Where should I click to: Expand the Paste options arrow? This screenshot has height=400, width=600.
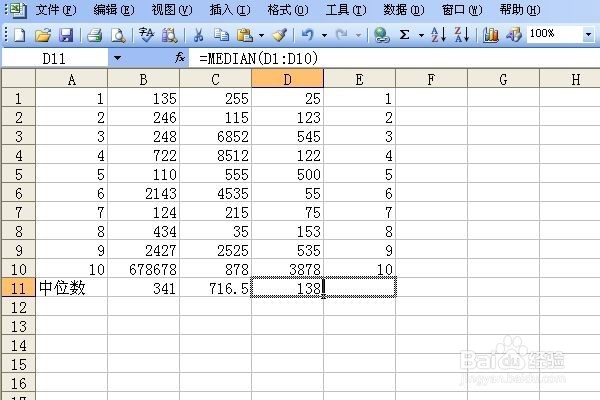click(x=261, y=36)
